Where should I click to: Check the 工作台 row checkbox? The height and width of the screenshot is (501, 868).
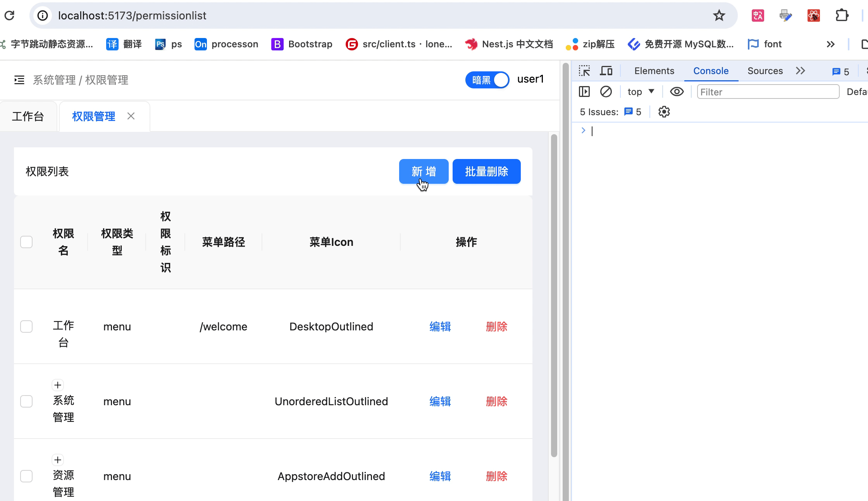tap(26, 327)
